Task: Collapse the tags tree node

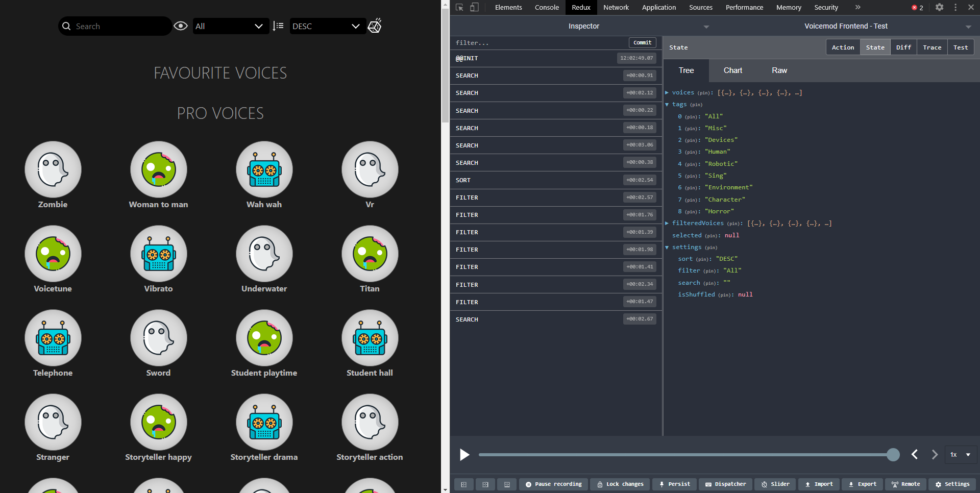Action: click(x=667, y=105)
